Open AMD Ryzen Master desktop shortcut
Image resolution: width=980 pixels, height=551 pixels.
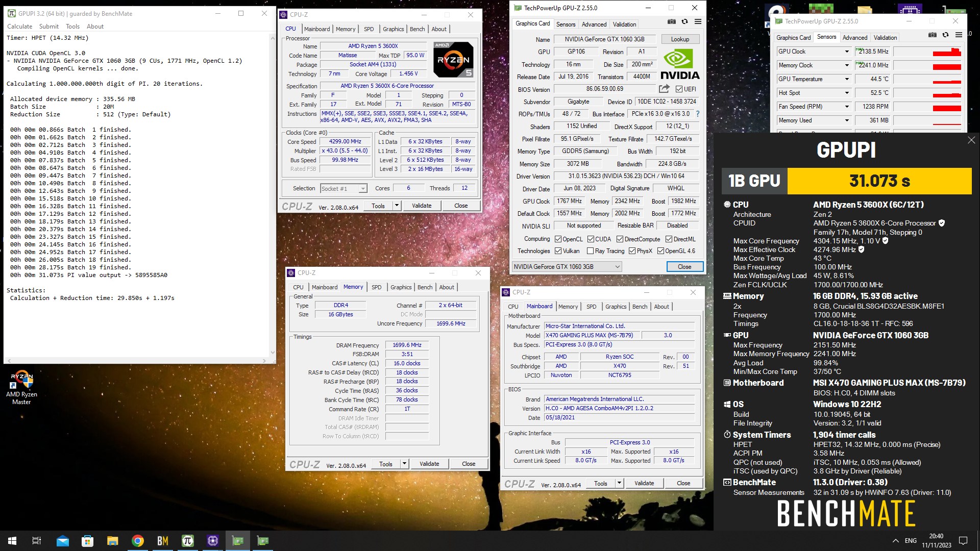coord(21,388)
